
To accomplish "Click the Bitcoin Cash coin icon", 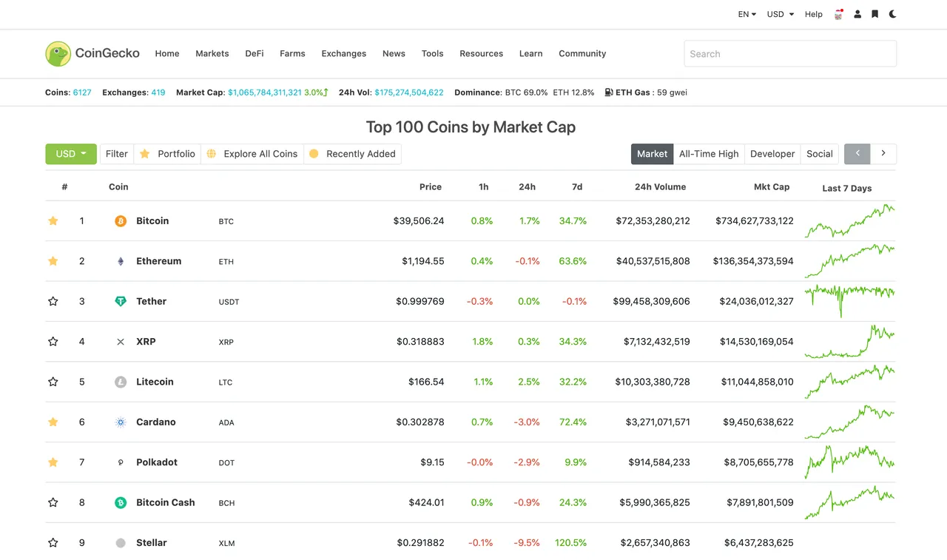I will [x=121, y=502].
